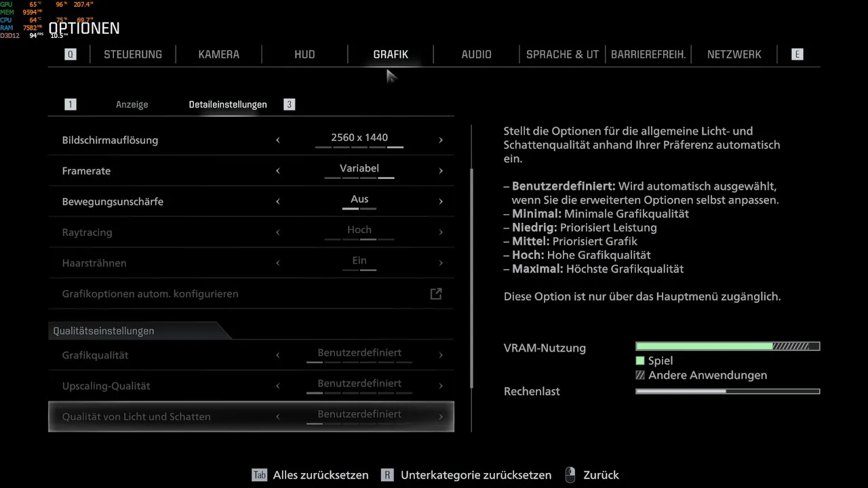The image size is (868, 488).
Task: Open the KAMERA tab
Action: 218,54
